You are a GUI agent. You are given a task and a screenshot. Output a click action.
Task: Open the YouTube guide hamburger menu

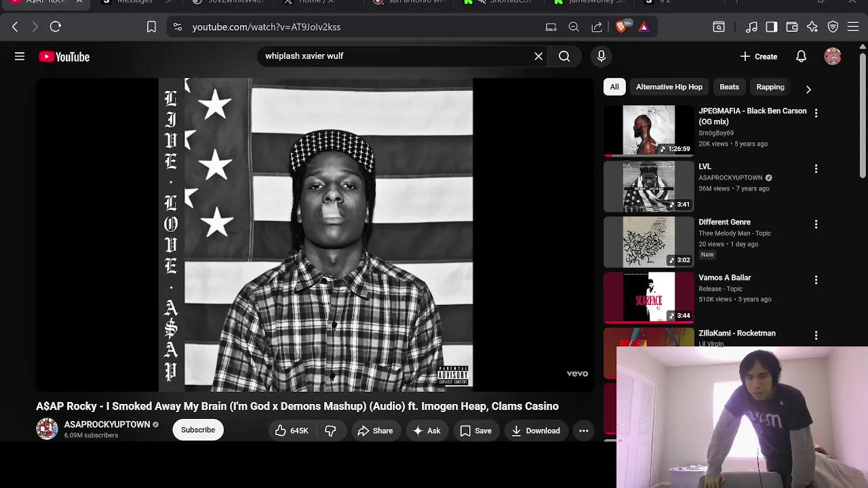click(x=20, y=56)
